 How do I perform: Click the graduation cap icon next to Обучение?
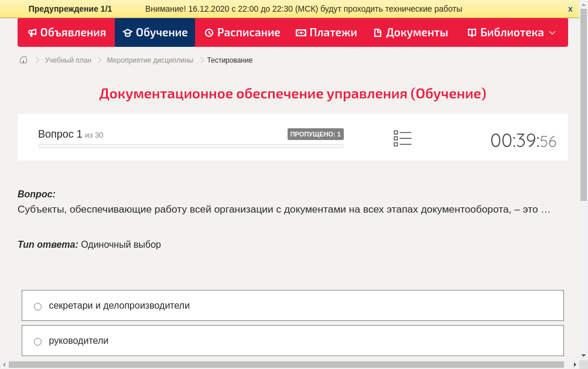pos(128,33)
